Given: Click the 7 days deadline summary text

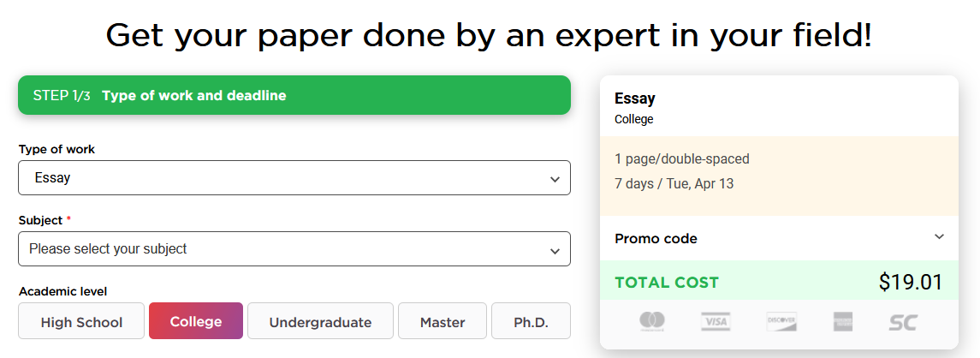Looking at the screenshot, I should coord(674,183).
